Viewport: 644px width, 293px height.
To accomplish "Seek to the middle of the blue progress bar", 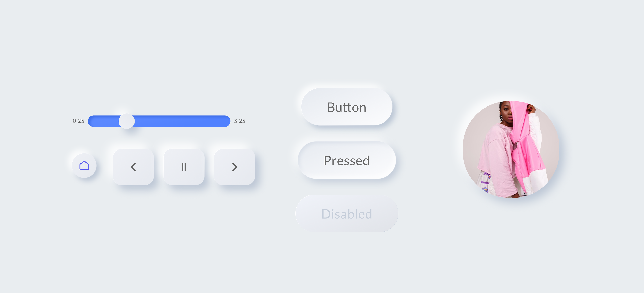I will click(x=159, y=121).
